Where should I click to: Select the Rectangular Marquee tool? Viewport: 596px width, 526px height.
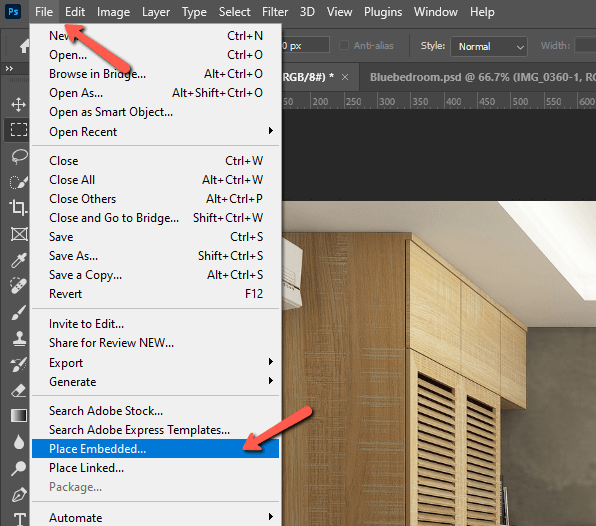click(x=18, y=130)
